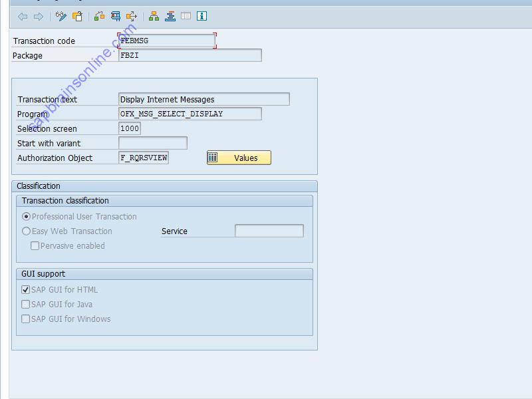Open the object hierarchy display icon
Screen dimensions: 532x399
tap(154, 16)
